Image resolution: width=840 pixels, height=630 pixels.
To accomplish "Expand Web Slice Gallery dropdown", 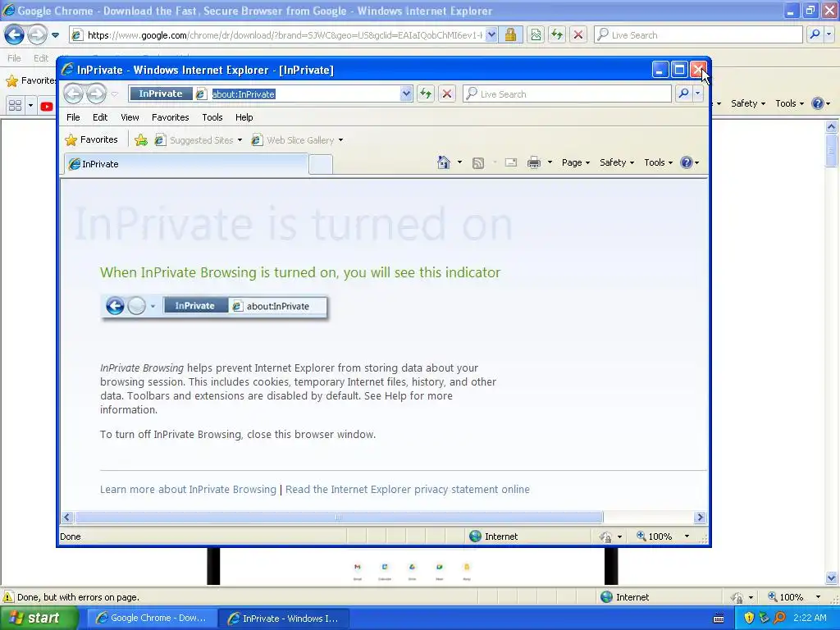I will click(x=340, y=140).
